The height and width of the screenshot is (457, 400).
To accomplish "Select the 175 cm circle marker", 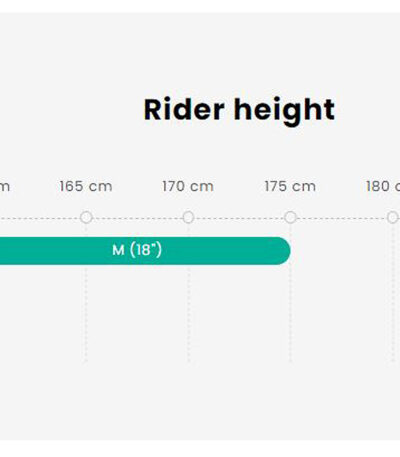I will tap(290, 217).
